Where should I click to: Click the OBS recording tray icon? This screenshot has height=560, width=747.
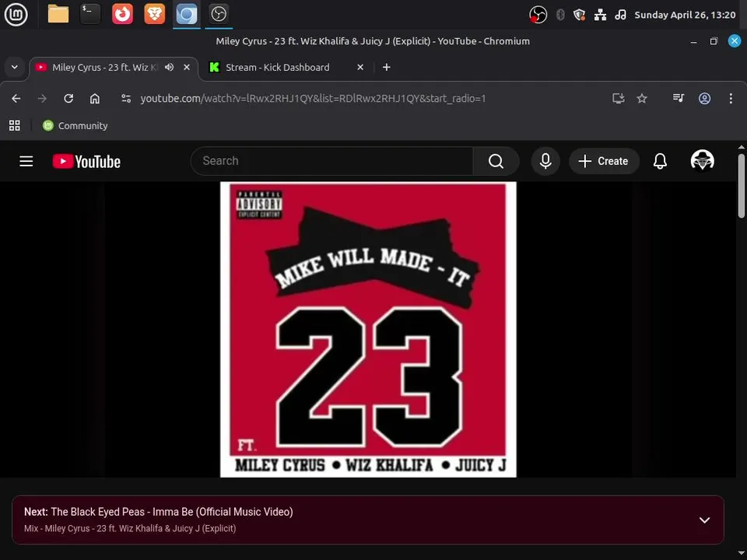[x=538, y=15]
